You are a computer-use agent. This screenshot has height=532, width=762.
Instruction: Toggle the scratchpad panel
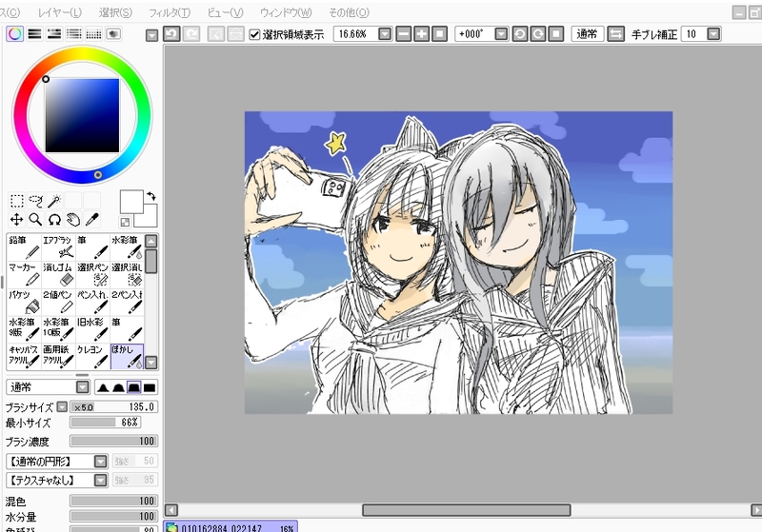coord(113,33)
